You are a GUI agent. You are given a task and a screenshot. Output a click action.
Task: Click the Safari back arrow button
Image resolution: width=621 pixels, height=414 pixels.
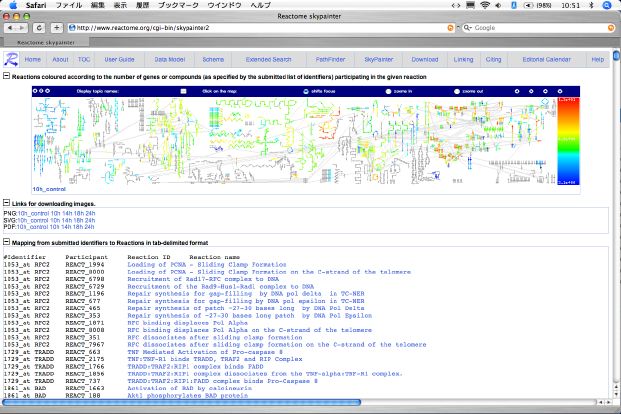[9, 27]
